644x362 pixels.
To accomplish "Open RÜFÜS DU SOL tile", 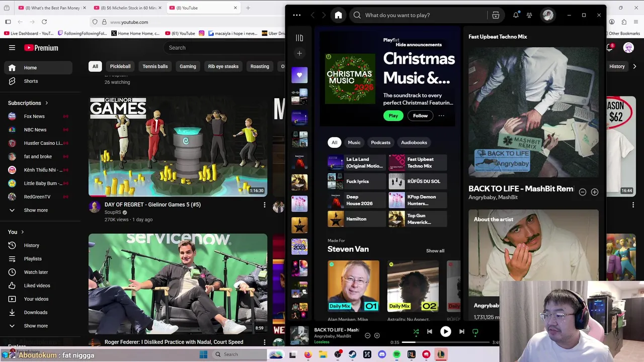I will click(418, 182).
